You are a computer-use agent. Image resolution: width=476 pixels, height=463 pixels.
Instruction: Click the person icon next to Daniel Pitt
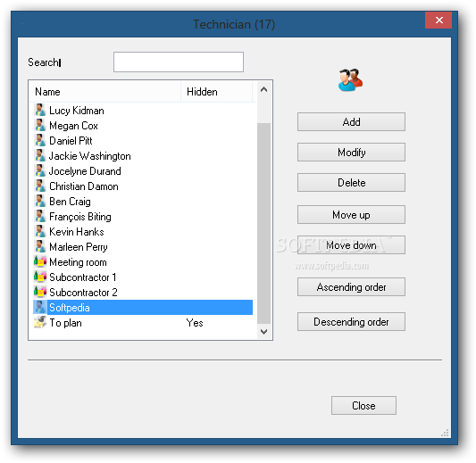(40, 140)
